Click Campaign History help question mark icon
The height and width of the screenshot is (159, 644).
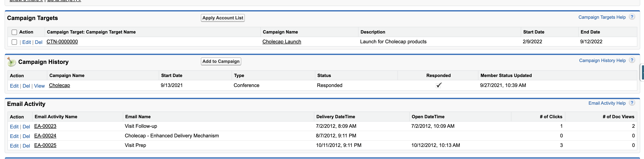pyautogui.click(x=632, y=60)
